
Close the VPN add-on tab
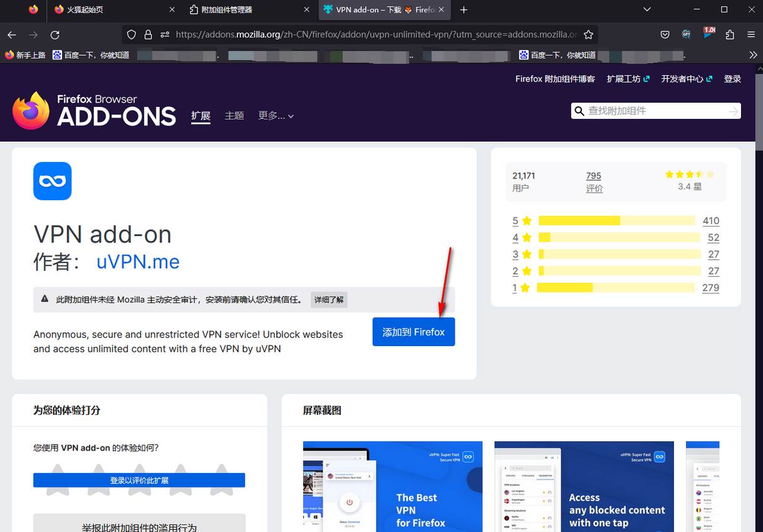pyautogui.click(x=442, y=9)
